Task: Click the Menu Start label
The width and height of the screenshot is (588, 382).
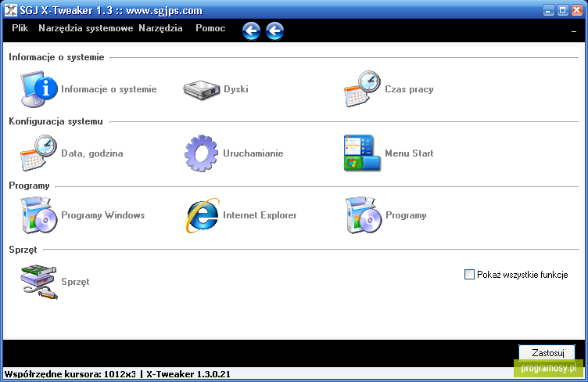Action: [409, 153]
